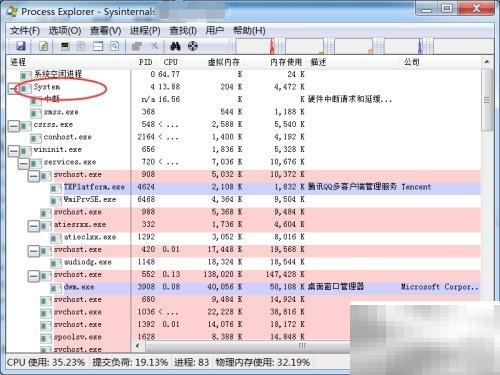Open the 用户 menu

214,31
